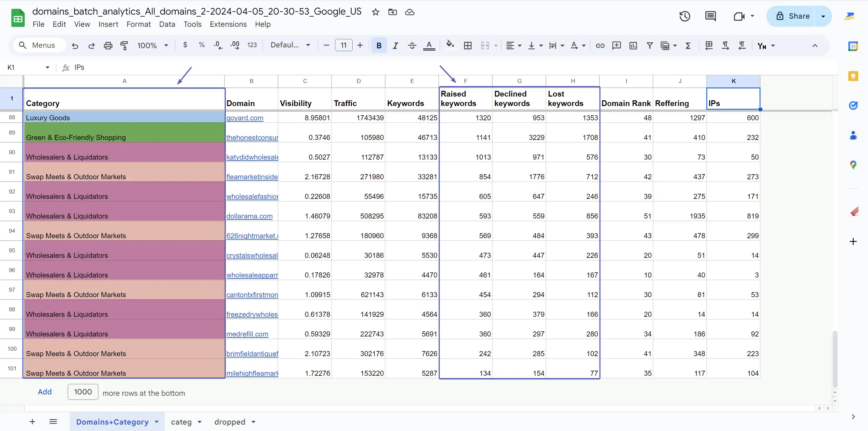Toggle bold formatting

[x=379, y=45]
